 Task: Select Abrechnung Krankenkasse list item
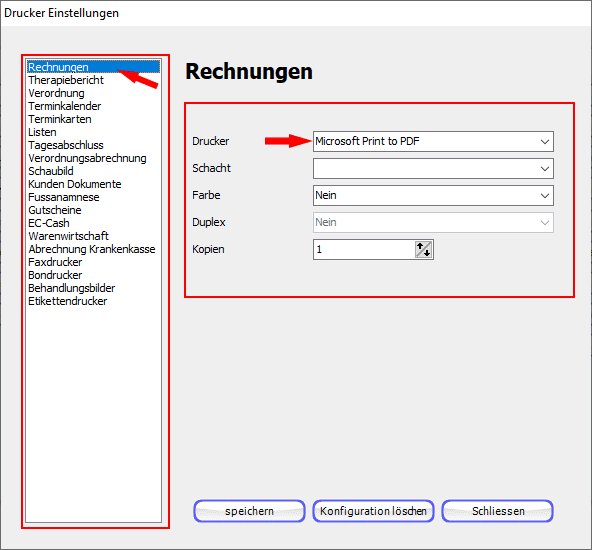pyautogui.click(x=92, y=249)
